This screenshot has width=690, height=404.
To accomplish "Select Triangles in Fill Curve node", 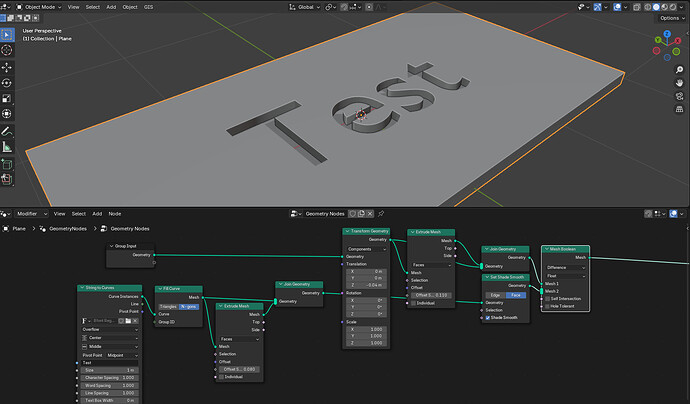I will [168, 307].
